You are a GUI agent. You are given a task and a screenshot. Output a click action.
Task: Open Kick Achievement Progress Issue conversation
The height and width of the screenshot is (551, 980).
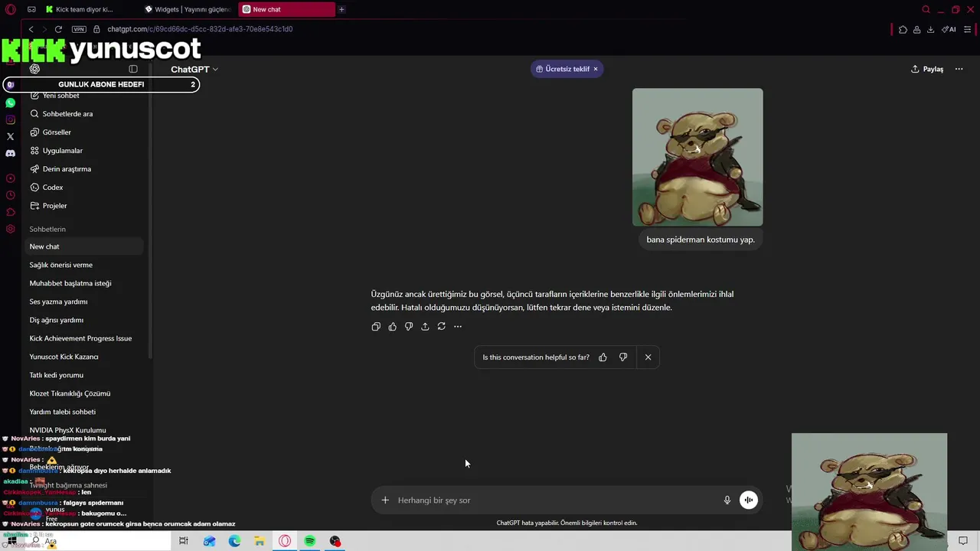pos(84,338)
